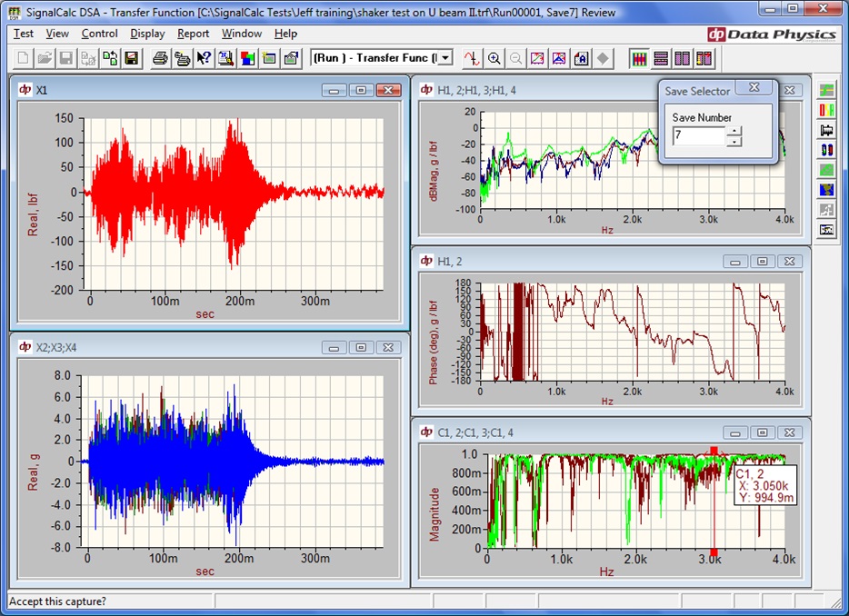Click the Open folder toolbar icon
Viewport: 849px width, 616px height.
(45, 58)
